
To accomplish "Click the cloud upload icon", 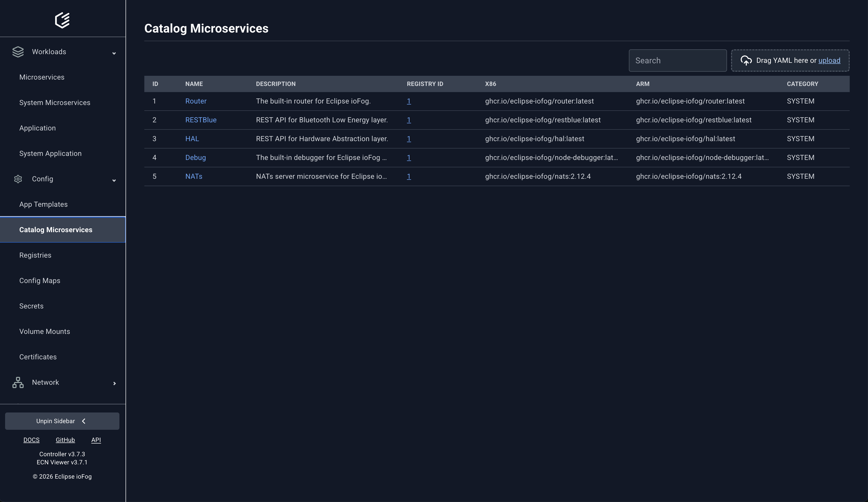I will pyautogui.click(x=746, y=60).
